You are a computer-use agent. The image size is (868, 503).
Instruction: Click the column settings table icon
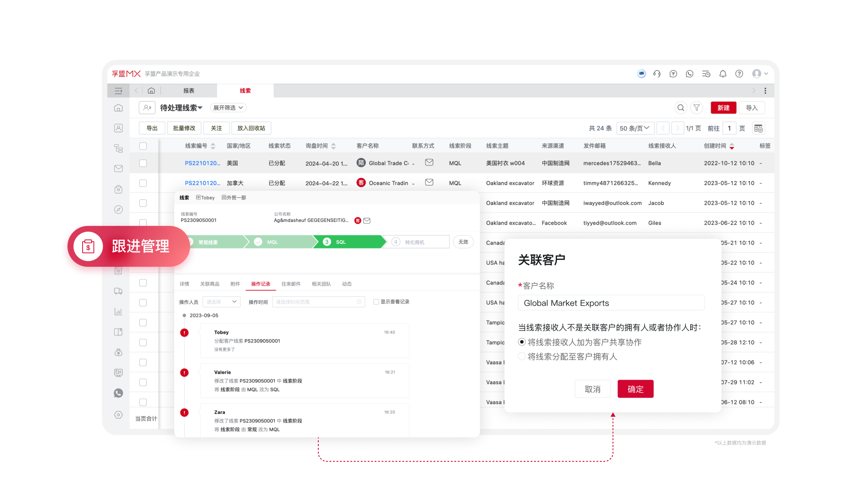coord(758,128)
